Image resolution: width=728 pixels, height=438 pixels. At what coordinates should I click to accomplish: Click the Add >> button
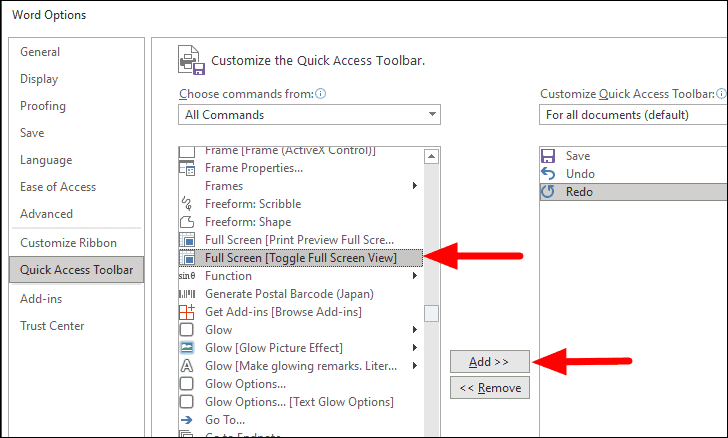coord(489,362)
